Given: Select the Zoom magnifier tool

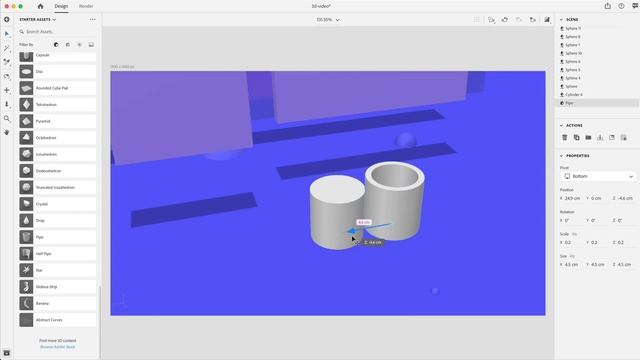Looking at the screenshot, I should [7, 118].
